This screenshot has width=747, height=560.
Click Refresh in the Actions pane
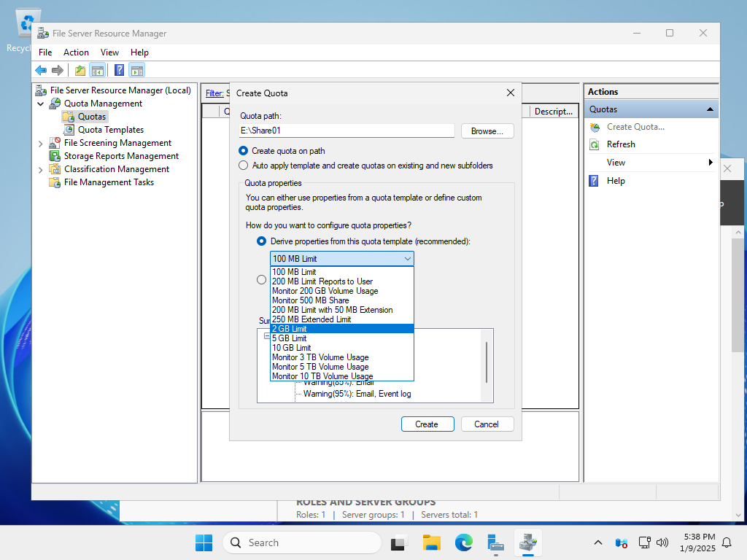point(621,144)
